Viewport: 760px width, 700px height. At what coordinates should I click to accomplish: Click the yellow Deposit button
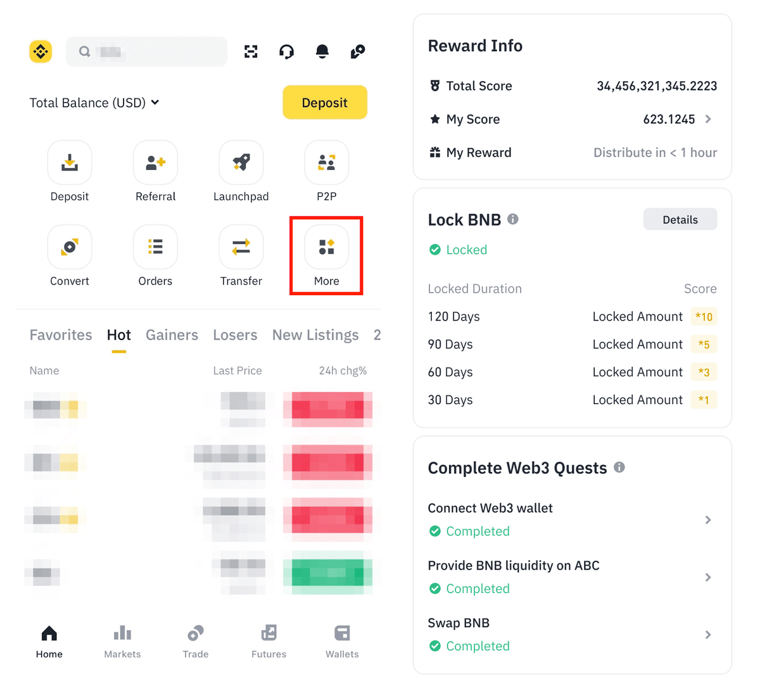pos(325,103)
